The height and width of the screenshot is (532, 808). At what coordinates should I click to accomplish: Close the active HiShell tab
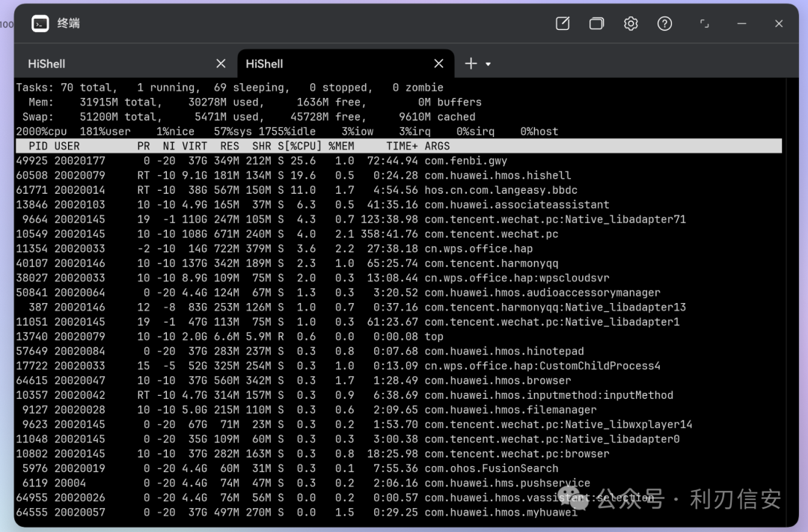pyautogui.click(x=439, y=64)
